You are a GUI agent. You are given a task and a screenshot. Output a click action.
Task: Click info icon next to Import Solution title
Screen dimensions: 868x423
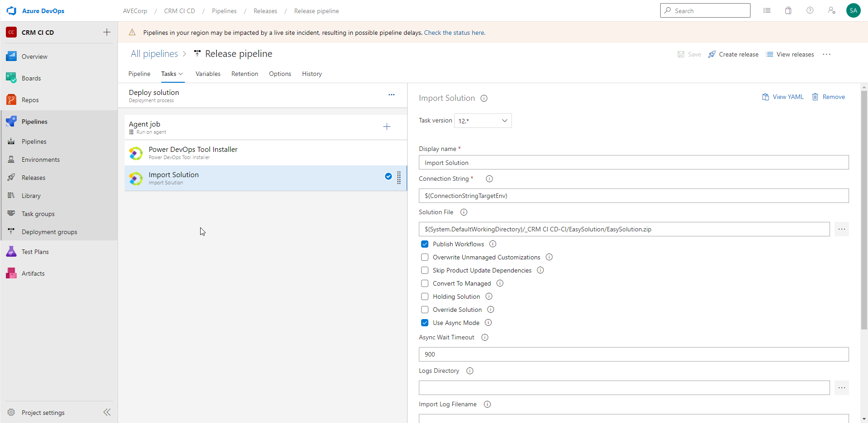484,99
